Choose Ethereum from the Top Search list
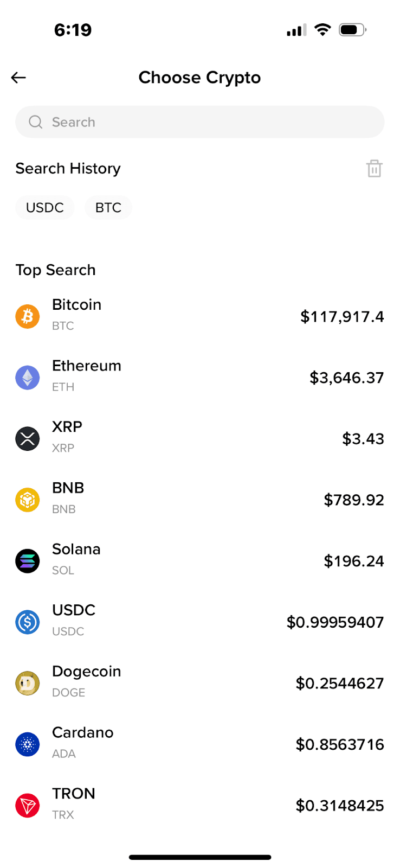 click(x=87, y=366)
